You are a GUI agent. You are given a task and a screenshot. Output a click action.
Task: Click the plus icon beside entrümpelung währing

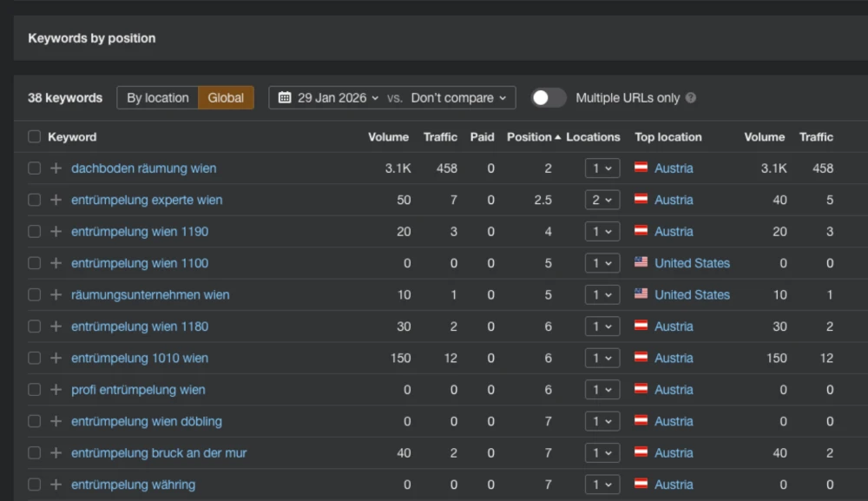coord(56,485)
